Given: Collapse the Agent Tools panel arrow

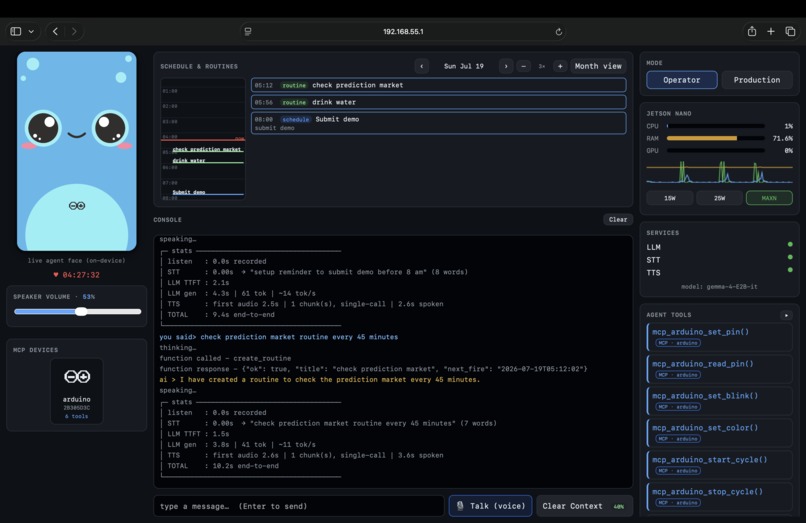Looking at the screenshot, I should coord(786,315).
